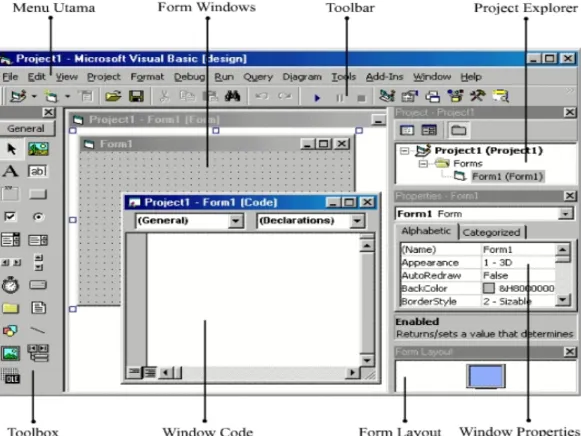
Task: Open Data View Window toolbar icon
Action: tap(501, 96)
